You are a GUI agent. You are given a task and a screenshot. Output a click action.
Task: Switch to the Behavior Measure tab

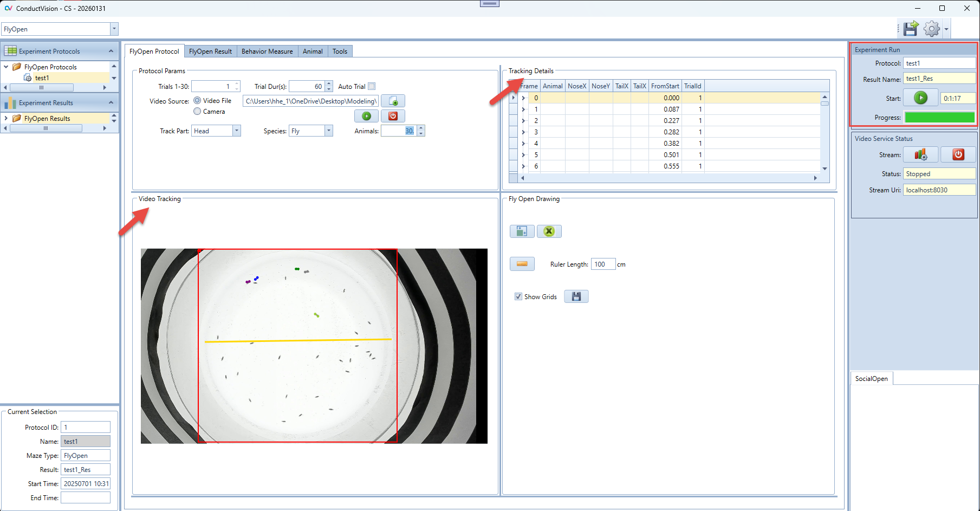[267, 51]
